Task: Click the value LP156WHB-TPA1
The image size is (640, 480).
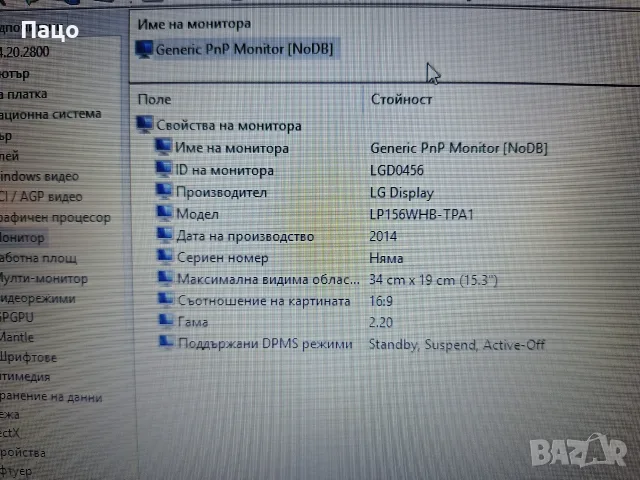Action: pos(422,214)
